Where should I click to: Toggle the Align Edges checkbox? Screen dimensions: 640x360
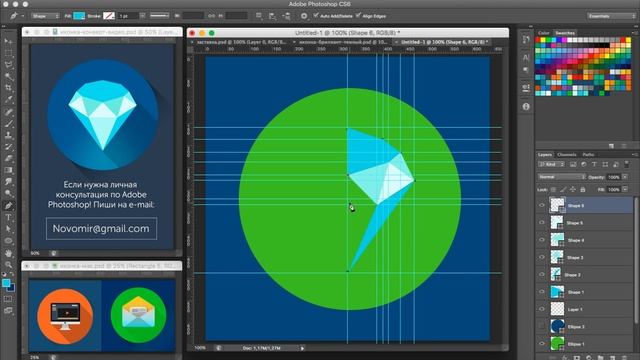[358, 16]
